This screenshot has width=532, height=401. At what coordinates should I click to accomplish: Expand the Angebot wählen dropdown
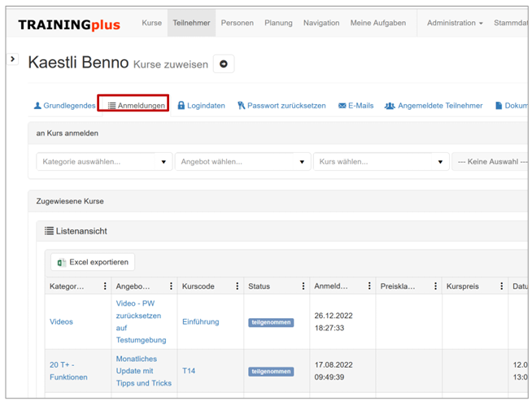303,162
